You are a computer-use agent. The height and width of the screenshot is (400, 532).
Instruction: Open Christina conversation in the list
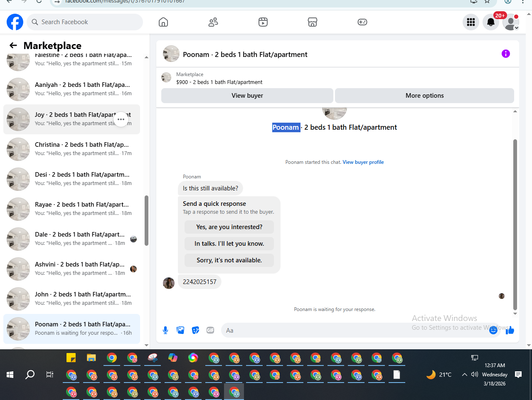71,149
